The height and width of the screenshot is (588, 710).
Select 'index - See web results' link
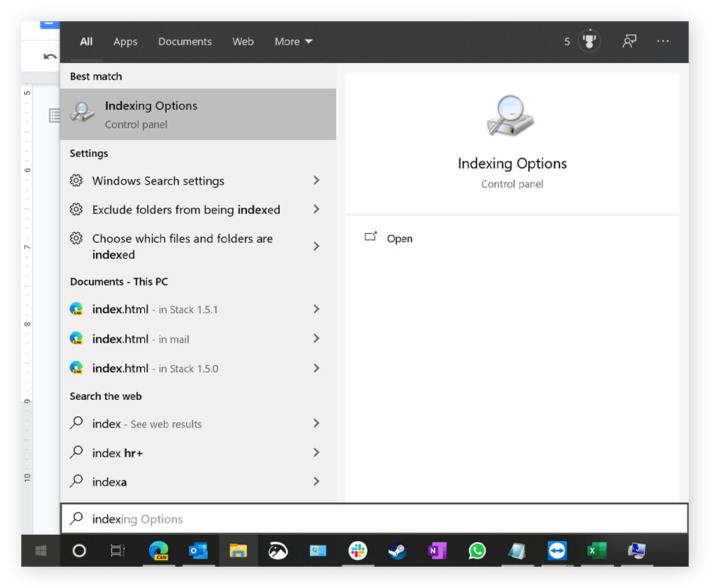(147, 423)
